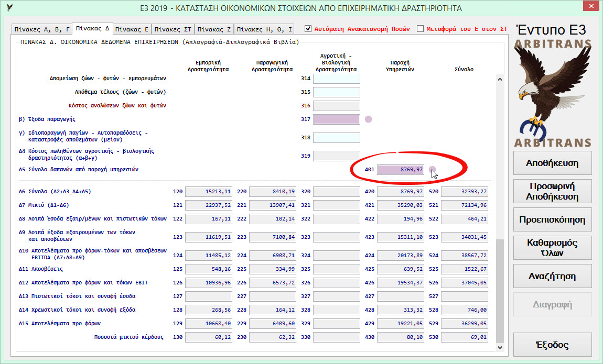This screenshot has height=364, width=603.
Task: Click field 530 showing 69,01
Action: tap(465, 337)
